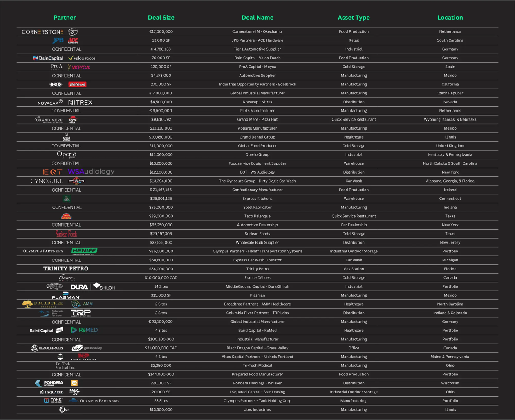Click the 'Czech Republic' location cell
515x420 pixels.
coord(450,93)
